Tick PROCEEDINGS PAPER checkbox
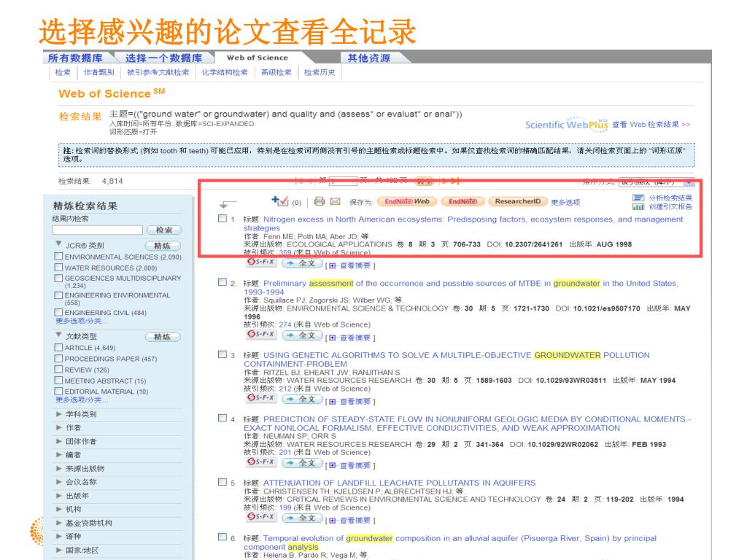This screenshot has height=560, width=747. point(58,358)
